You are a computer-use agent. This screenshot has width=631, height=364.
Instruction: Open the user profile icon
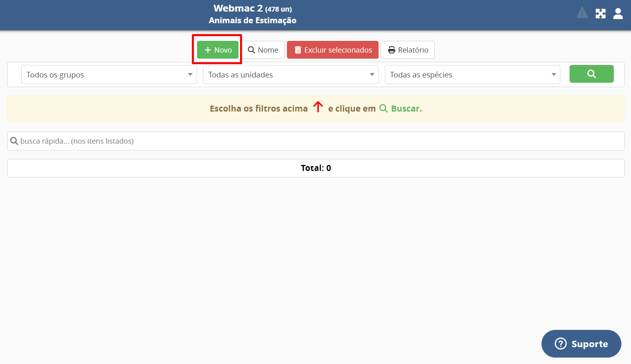618,14
